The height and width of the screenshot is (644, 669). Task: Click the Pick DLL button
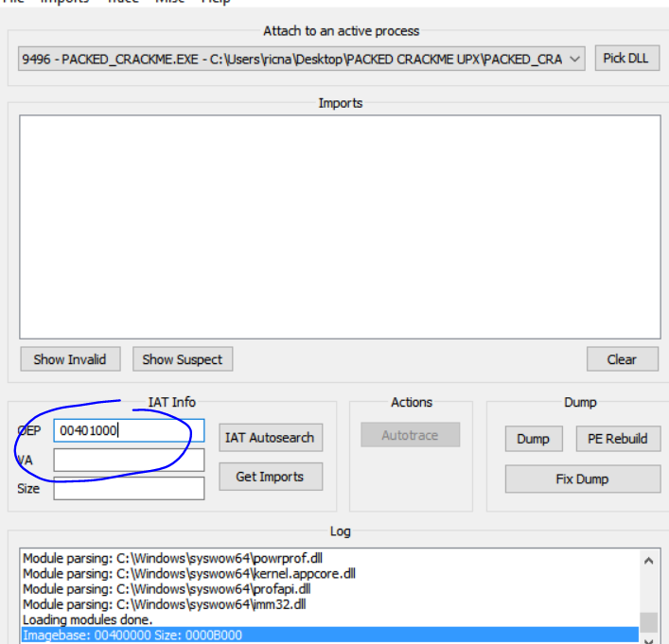(x=626, y=59)
